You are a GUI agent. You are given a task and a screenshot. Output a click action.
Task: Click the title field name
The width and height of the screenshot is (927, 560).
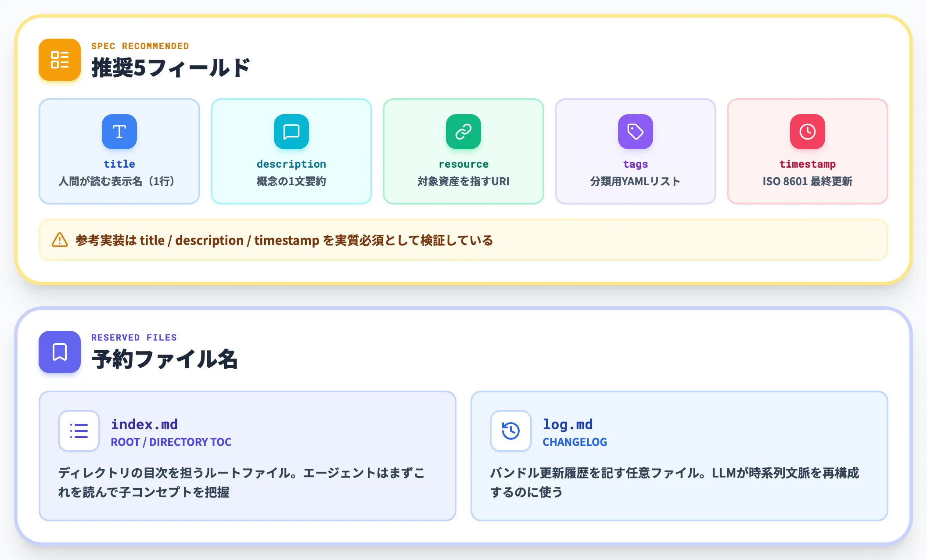[119, 164]
